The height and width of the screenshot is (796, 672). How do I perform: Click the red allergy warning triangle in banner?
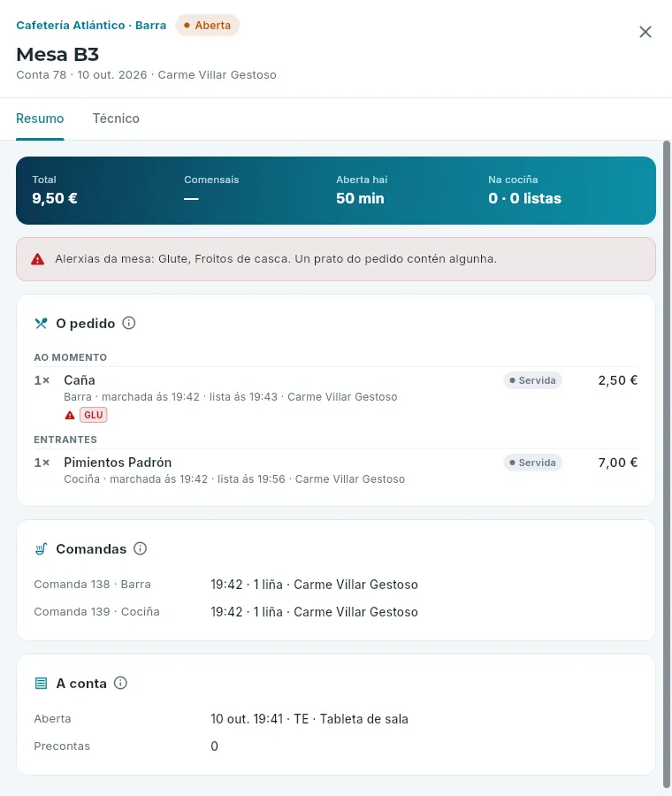click(x=37, y=259)
